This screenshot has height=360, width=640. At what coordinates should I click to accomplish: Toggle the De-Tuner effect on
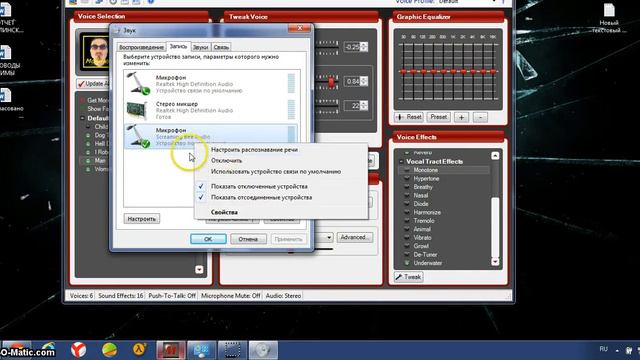407,254
